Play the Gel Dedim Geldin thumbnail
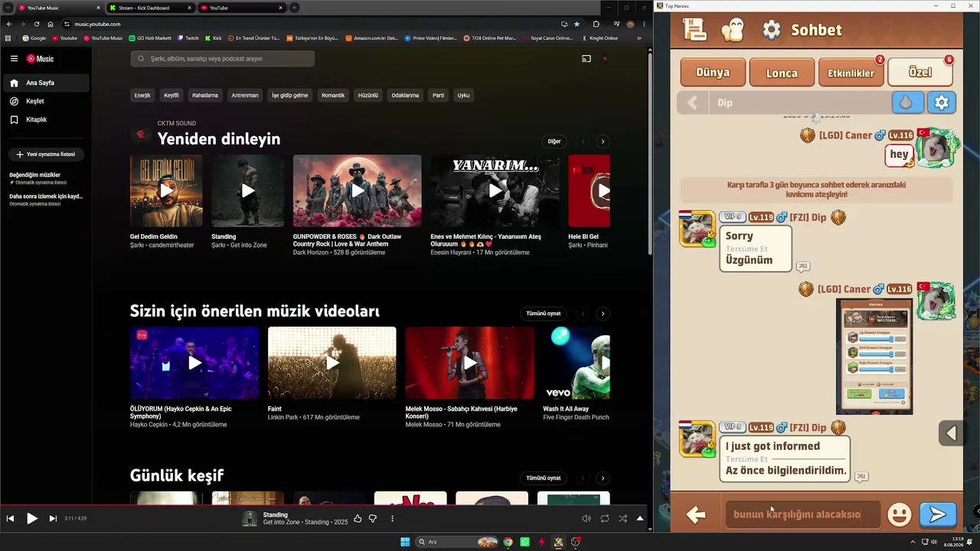This screenshot has width=980, height=551. click(x=166, y=191)
